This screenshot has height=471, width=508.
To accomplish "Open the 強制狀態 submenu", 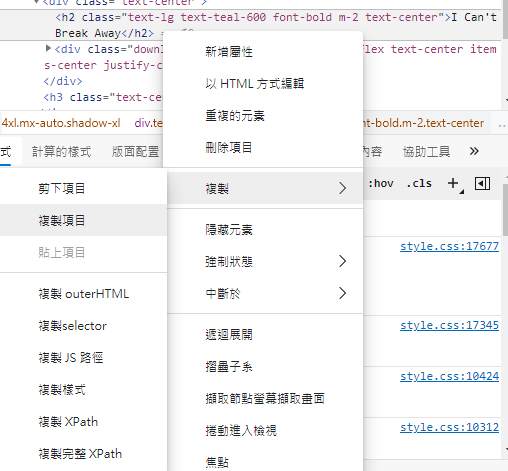I will 265,261.
